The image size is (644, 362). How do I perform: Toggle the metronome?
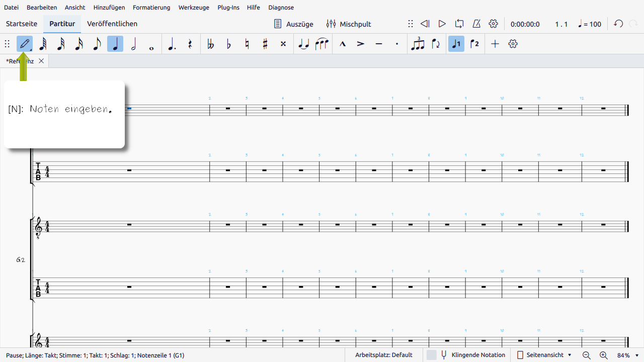click(x=476, y=24)
